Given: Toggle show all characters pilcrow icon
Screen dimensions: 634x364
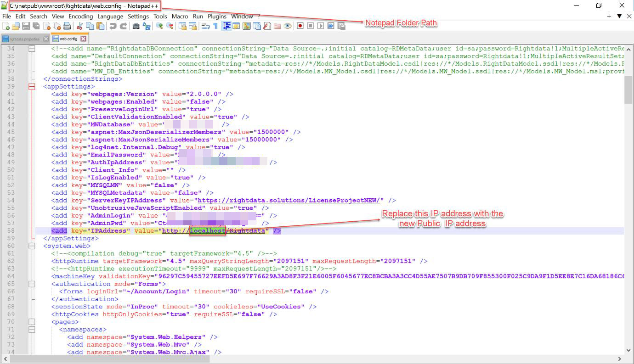Looking at the screenshot, I should (x=215, y=26).
